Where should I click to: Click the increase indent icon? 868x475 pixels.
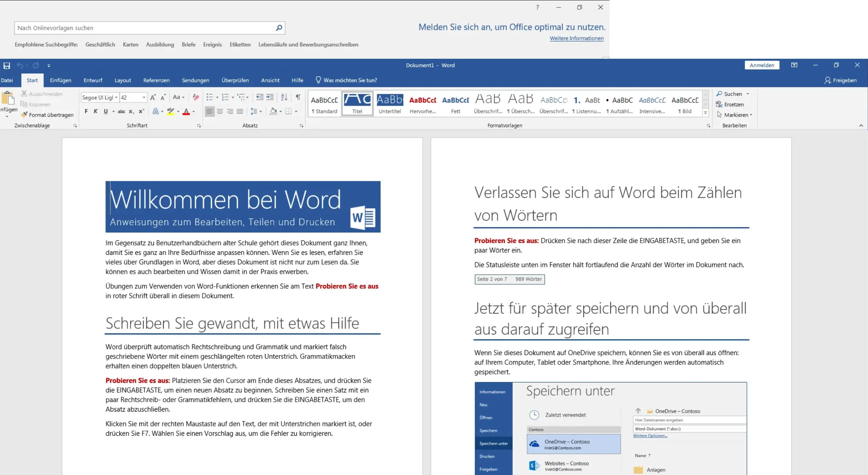point(270,97)
